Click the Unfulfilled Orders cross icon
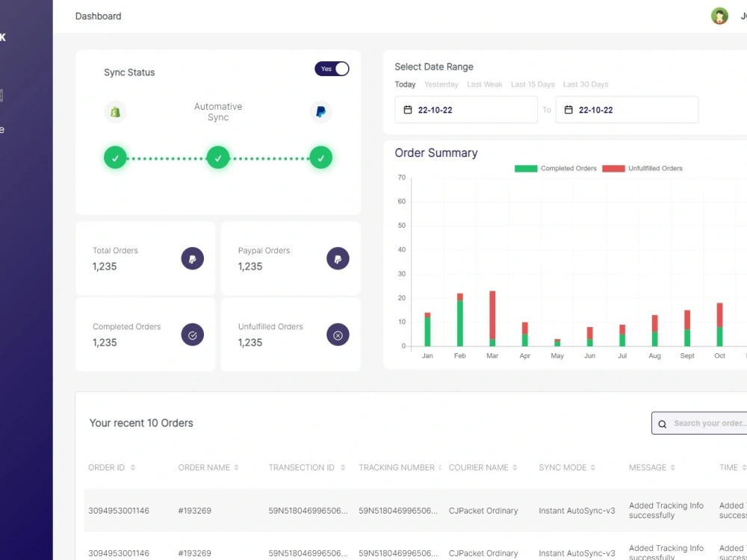This screenshot has width=747, height=560. [x=338, y=335]
